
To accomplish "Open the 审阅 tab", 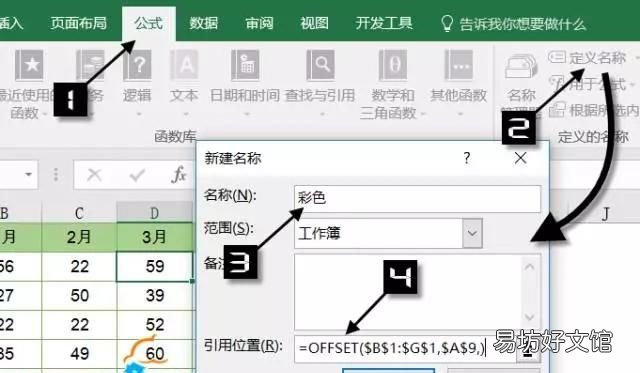I will pyautogui.click(x=259, y=23).
